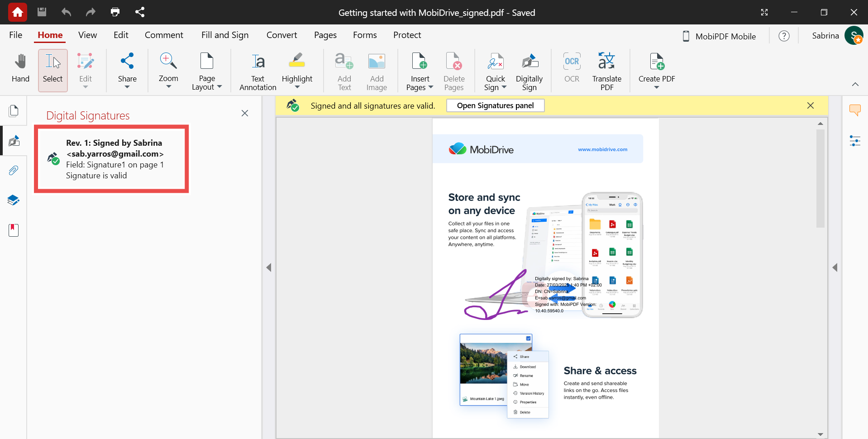This screenshot has height=439, width=868.
Task: Expand the Insert Pages dropdown
Action: [x=431, y=87]
